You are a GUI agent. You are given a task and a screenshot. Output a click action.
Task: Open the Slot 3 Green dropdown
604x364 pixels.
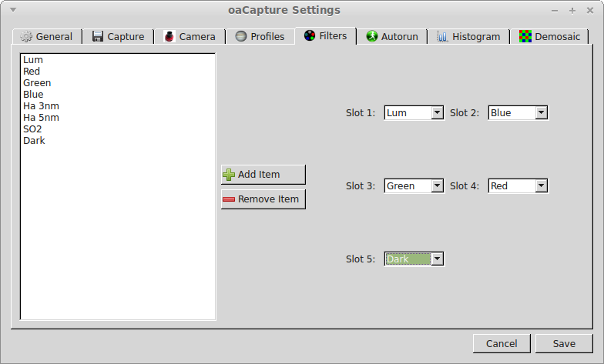coord(414,186)
